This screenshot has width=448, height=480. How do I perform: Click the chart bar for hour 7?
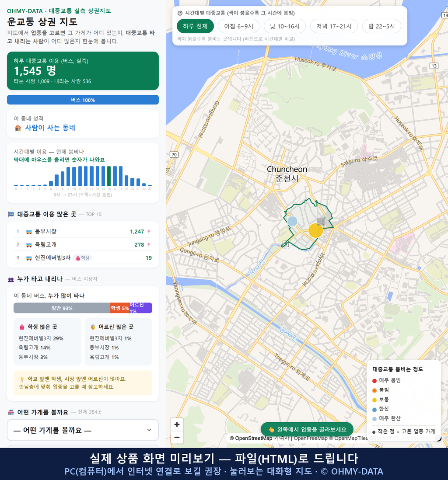click(x=57, y=180)
